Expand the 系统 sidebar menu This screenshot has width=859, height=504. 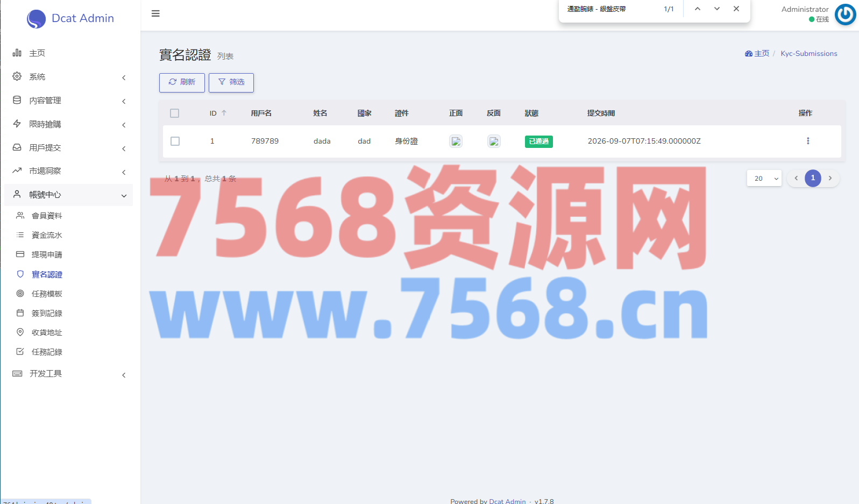point(69,77)
